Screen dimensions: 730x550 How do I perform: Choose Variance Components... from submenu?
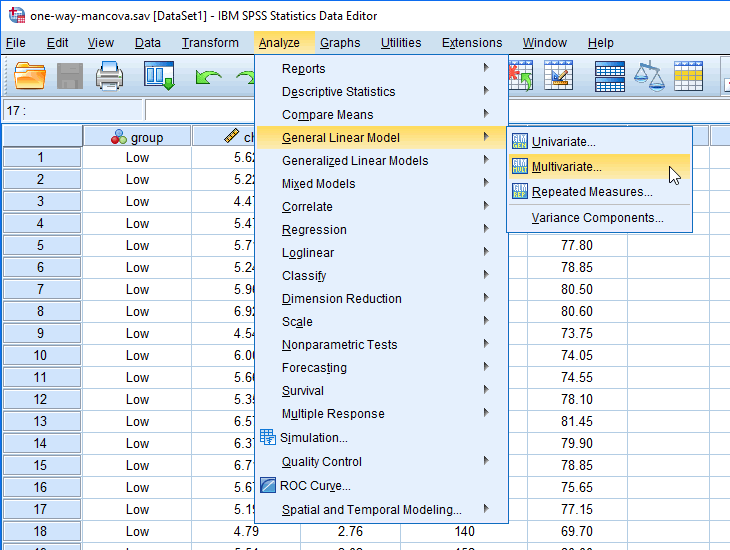click(599, 218)
